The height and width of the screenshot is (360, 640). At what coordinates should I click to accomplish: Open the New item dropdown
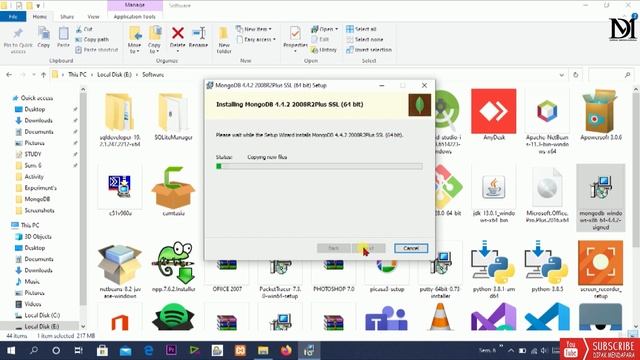[x=254, y=29]
